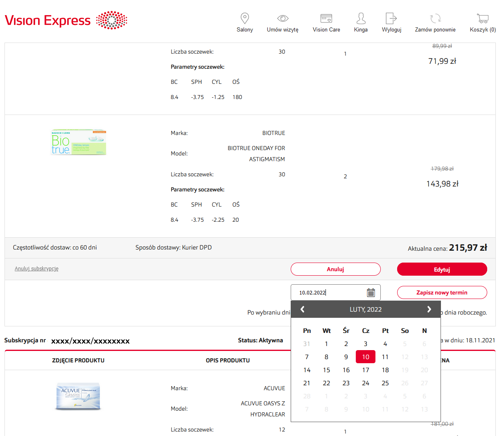Screen dimensions: 504x436
Task: Click the Umów wizytę menu label
Action: pos(283,30)
